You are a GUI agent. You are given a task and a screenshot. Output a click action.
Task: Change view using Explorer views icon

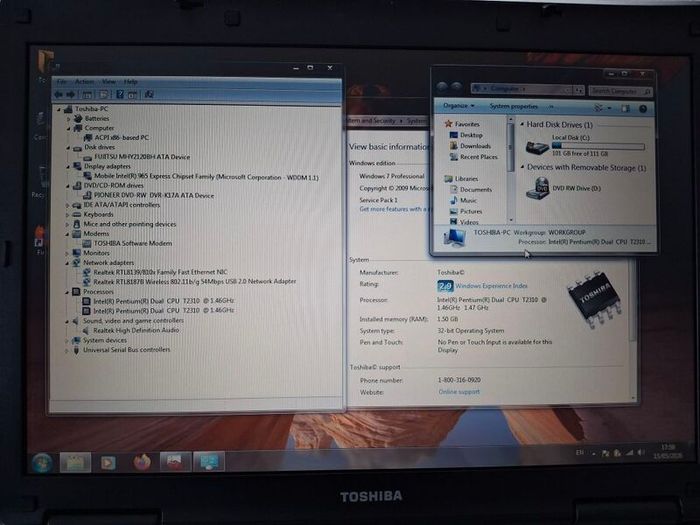click(x=599, y=108)
